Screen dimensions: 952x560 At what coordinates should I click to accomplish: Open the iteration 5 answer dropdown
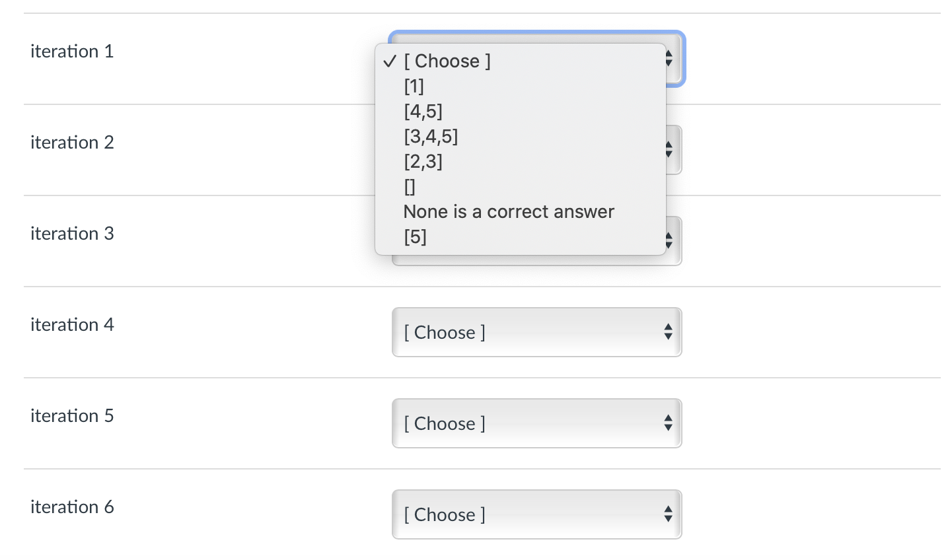[536, 423]
